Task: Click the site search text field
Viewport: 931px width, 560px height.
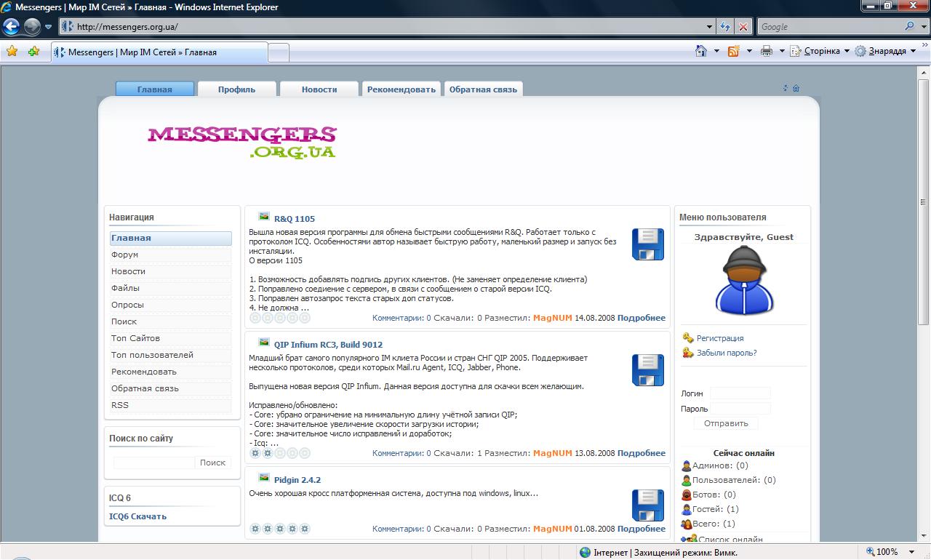Action: click(x=154, y=463)
